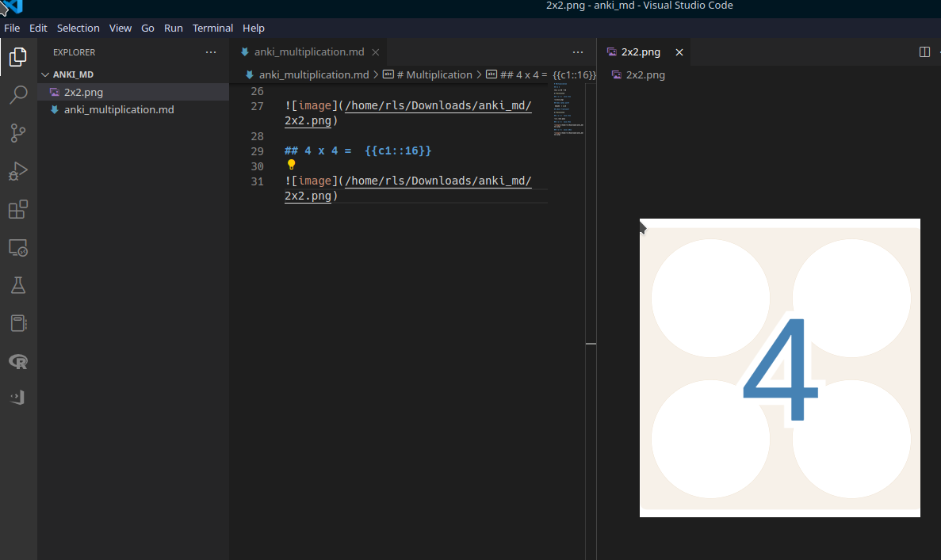This screenshot has width=941, height=560.
Task: Open the Run and Debug view
Action: 18,171
